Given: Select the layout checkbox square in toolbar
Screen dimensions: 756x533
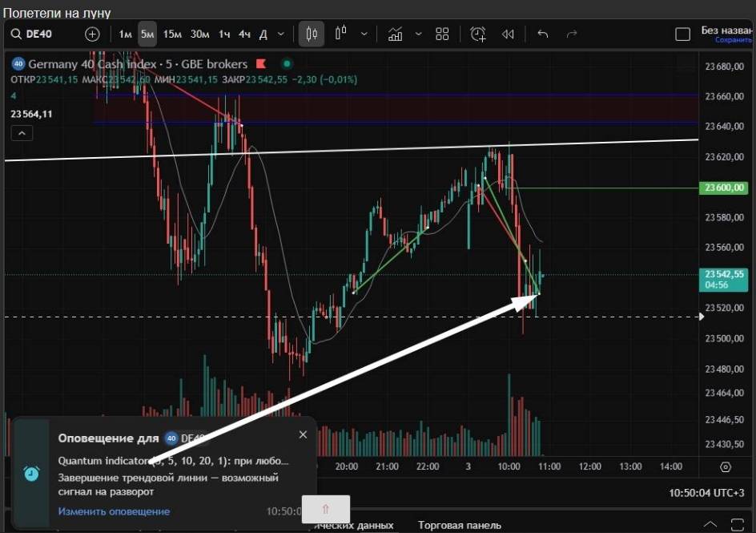Looking at the screenshot, I should (x=682, y=34).
